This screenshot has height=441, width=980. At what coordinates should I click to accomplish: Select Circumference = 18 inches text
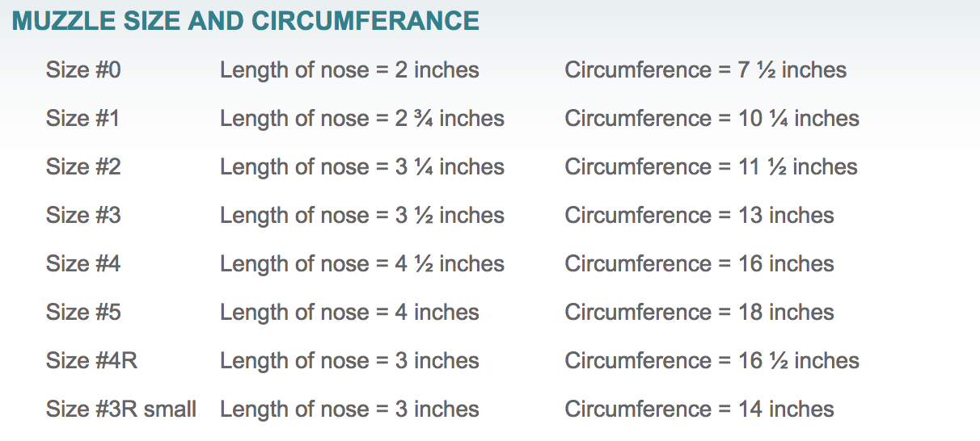click(x=699, y=313)
